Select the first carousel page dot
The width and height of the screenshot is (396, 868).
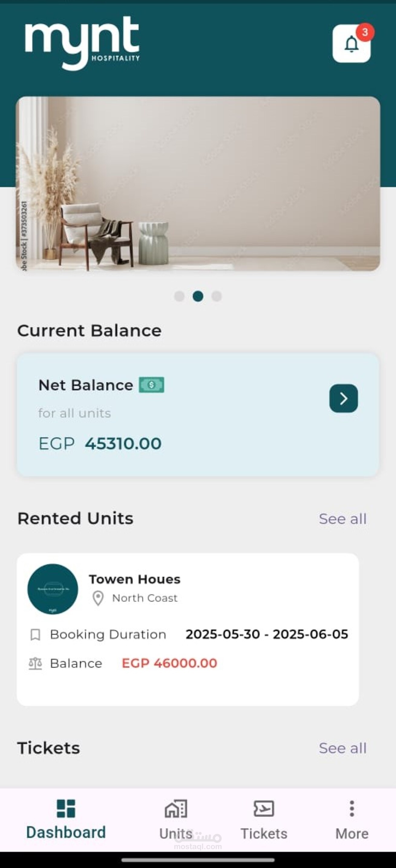point(179,296)
